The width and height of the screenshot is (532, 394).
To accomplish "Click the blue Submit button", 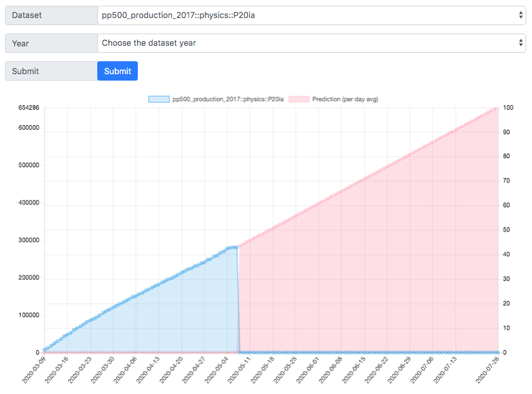I will tap(117, 71).
